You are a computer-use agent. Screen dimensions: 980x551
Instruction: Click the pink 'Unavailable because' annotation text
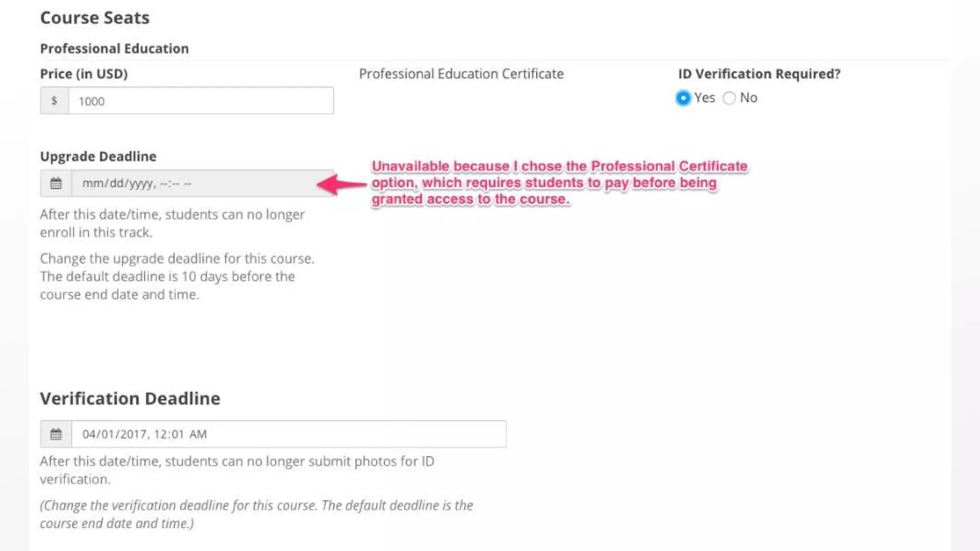pos(560,183)
